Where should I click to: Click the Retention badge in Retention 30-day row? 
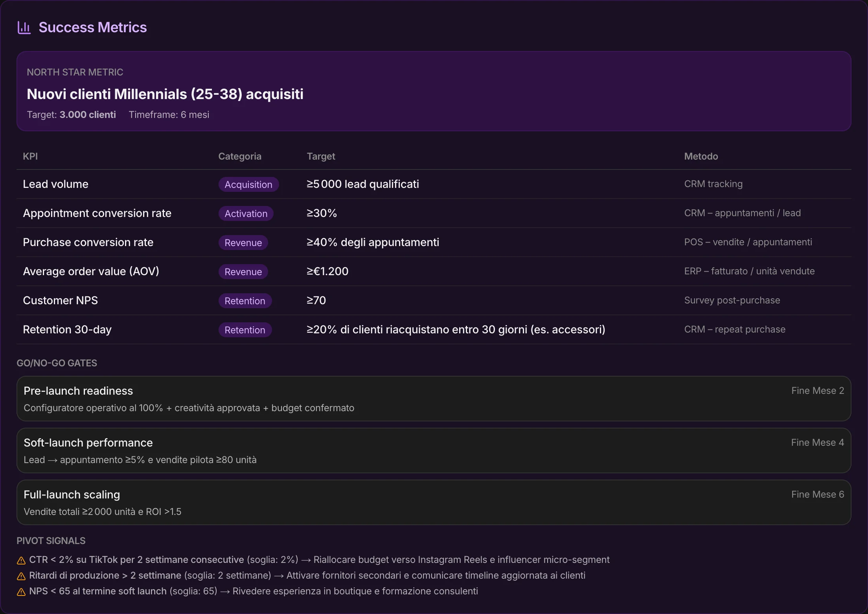(x=245, y=330)
